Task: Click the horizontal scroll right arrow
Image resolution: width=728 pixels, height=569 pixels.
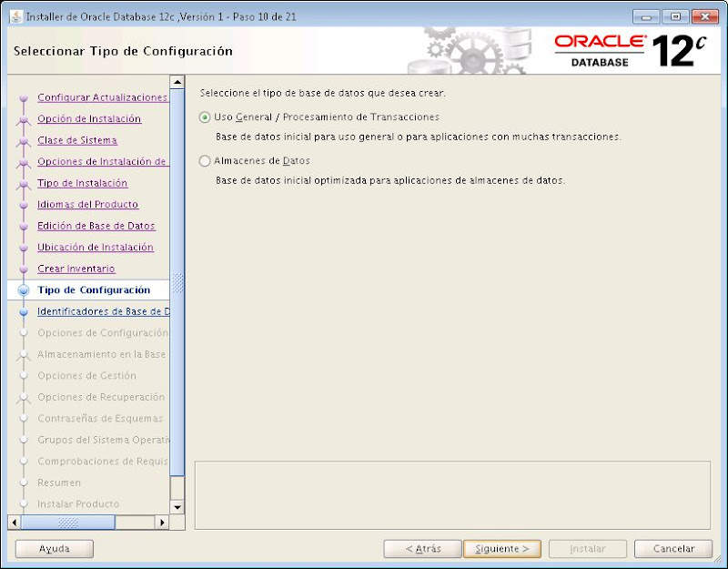Action: click(162, 522)
